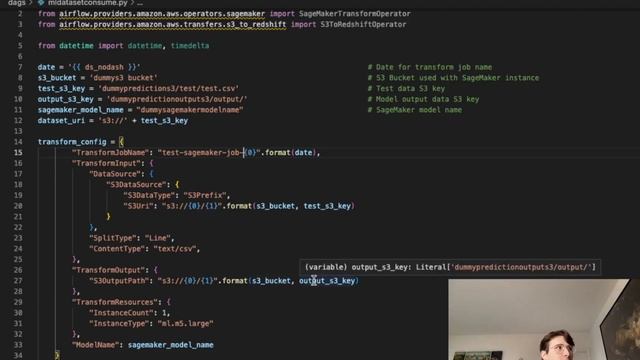Viewport: 640px width, 360px height.
Task: Click the ellipsis breadcrumb after the file name
Action: click(140, 3)
